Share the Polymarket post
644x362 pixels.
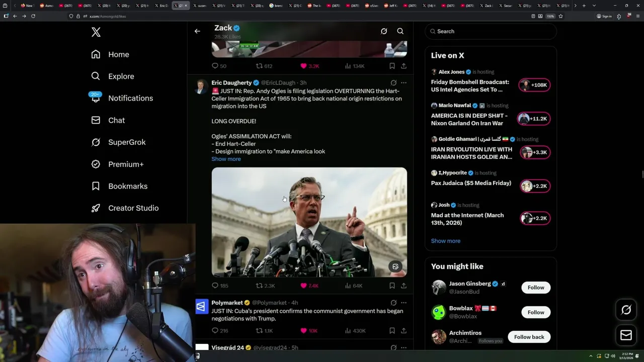[x=404, y=331]
